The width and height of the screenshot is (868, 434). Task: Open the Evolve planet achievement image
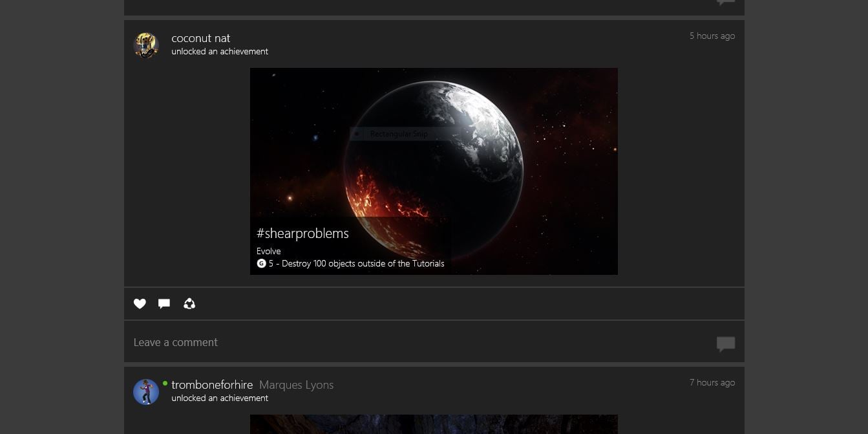pos(434,171)
